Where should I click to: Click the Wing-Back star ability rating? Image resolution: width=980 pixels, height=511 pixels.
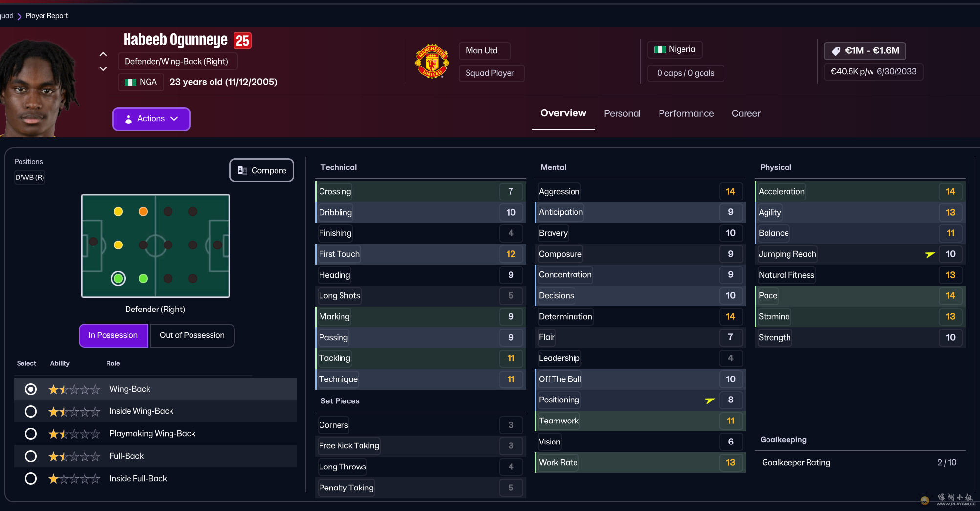pos(74,390)
